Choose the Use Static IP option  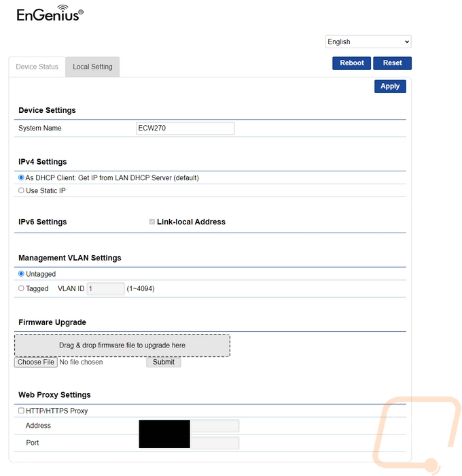point(21,191)
